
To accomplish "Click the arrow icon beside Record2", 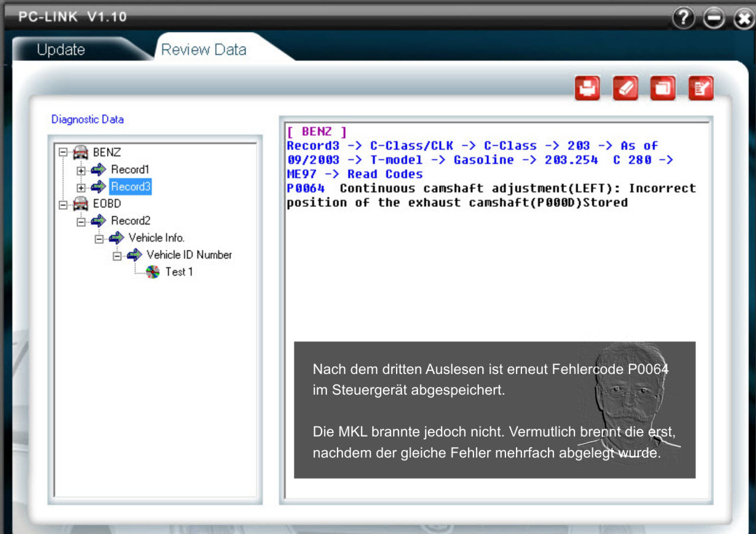I will (99, 221).
